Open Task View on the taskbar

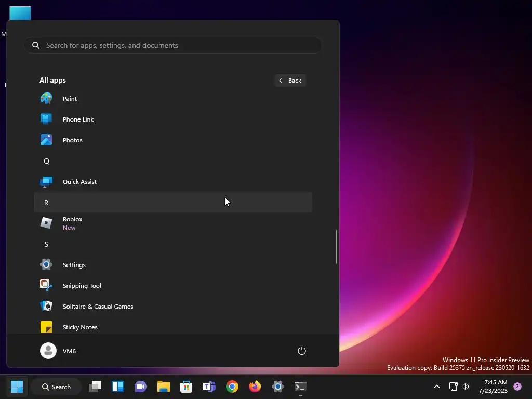95,387
